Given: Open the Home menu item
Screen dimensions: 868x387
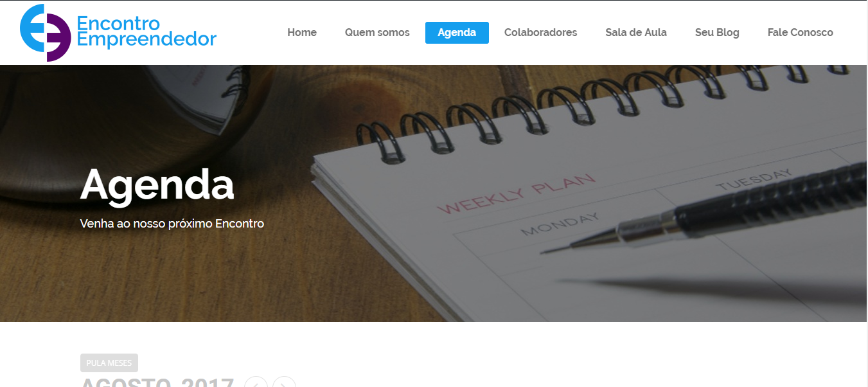Looking at the screenshot, I should 302,32.
